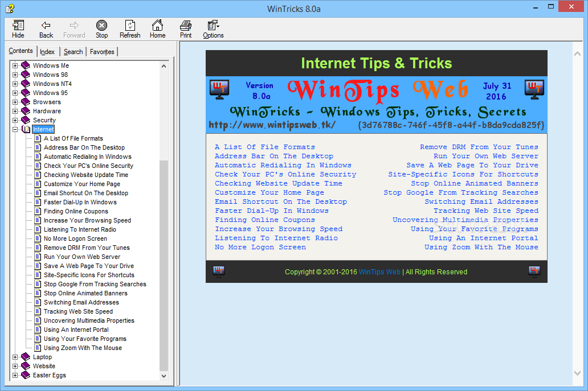
Task: Open 'Email Shortcut On The Desktop' page link
Action: [281, 201]
